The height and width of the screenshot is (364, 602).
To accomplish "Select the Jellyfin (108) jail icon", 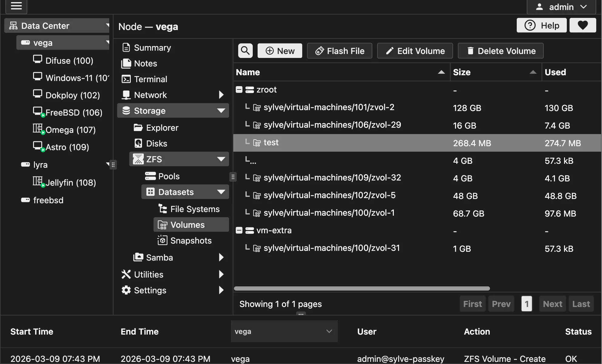I will click(x=38, y=181).
